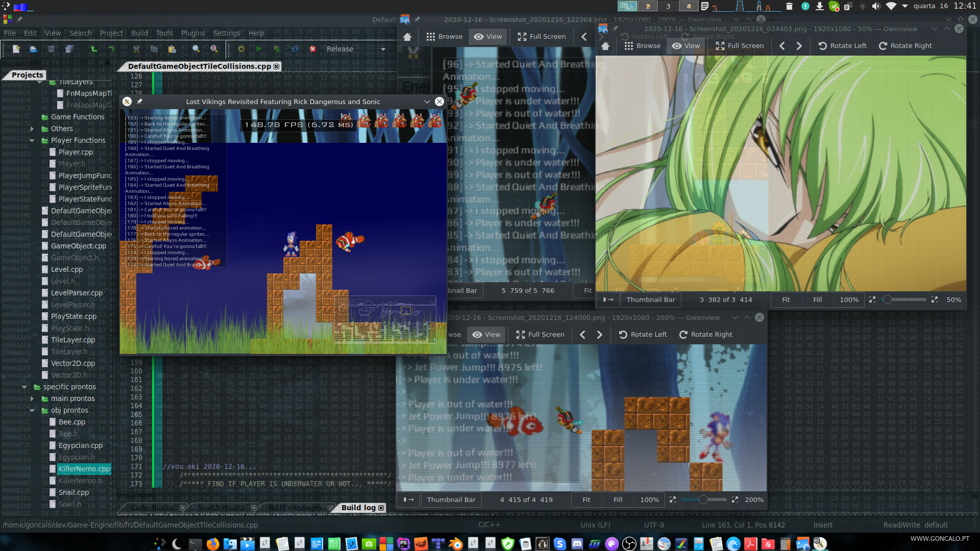Screen dimensions: 980x551
Task: Click the Build and run icon in Code::Blocks
Action: click(277, 49)
